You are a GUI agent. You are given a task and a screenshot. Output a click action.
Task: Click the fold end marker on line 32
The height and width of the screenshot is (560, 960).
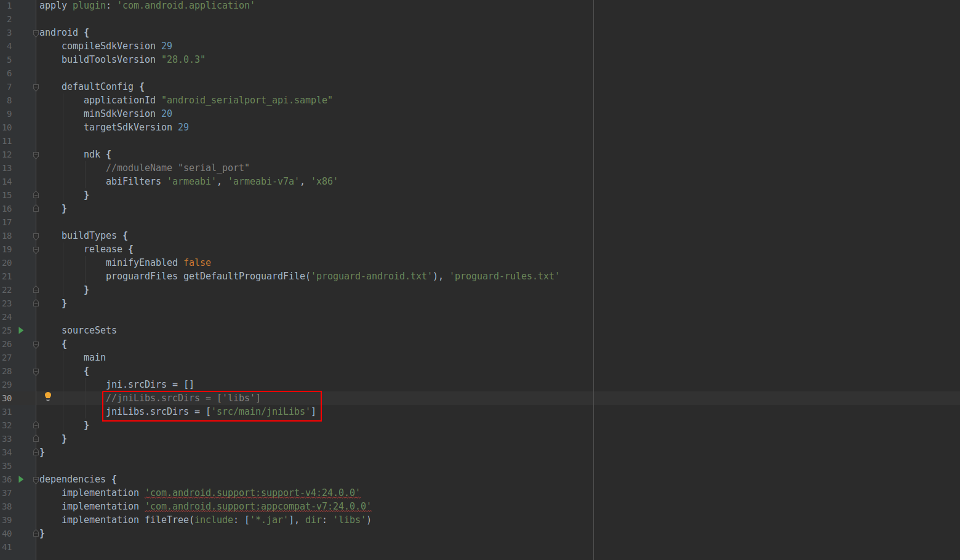[x=36, y=425]
